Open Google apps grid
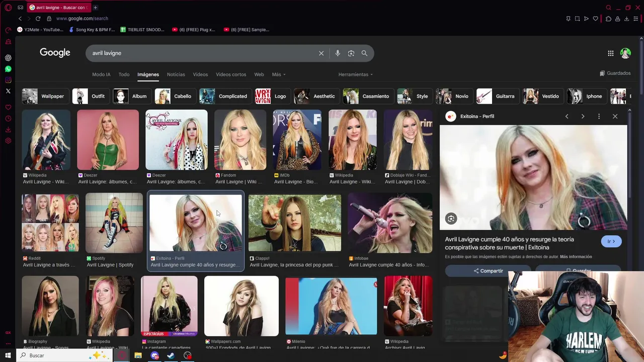This screenshot has height=362, width=644. pyautogui.click(x=610, y=53)
